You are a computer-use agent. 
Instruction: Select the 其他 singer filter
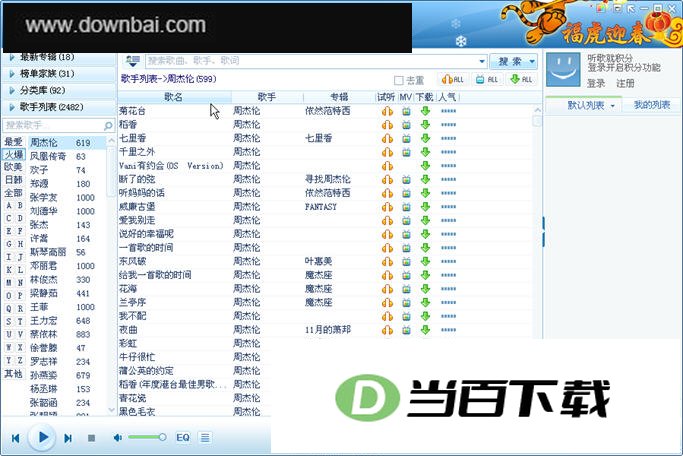pyautogui.click(x=14, y=374)
